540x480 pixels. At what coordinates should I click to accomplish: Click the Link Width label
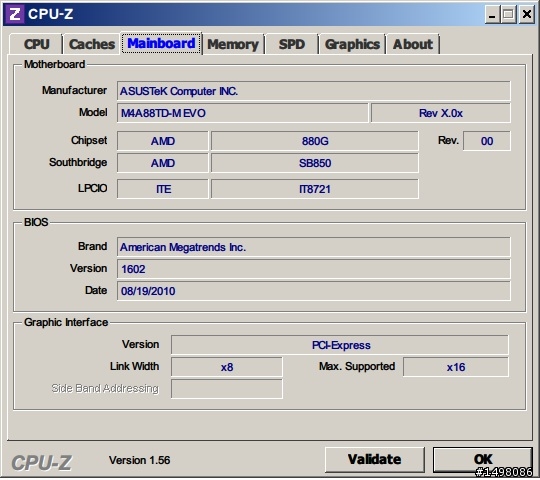click(134, 366)
